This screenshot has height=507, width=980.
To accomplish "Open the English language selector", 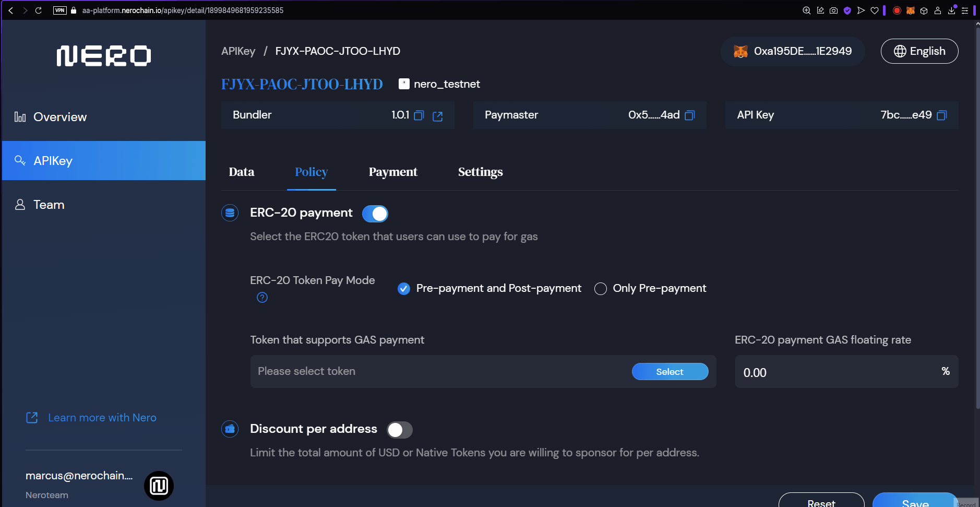I will coord(919,51).
